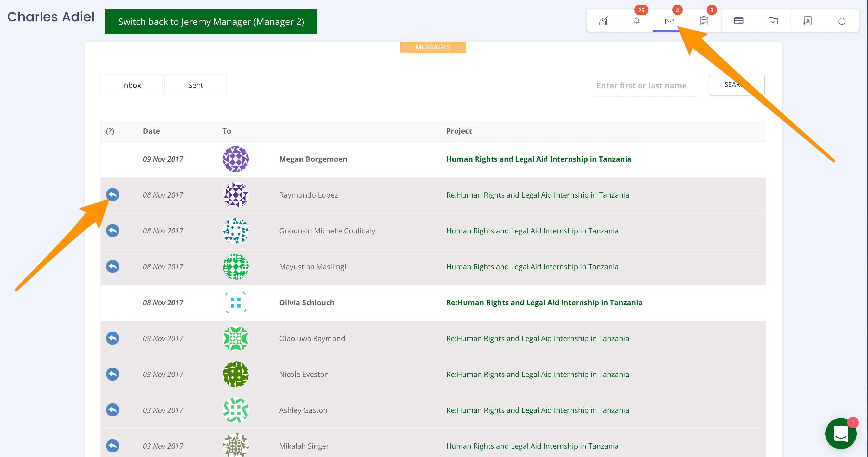Open Megan Borgemoen's Human Rights message link
Image resolution: width=868 pixels, height=457 pixels.
tap(538, 159)
